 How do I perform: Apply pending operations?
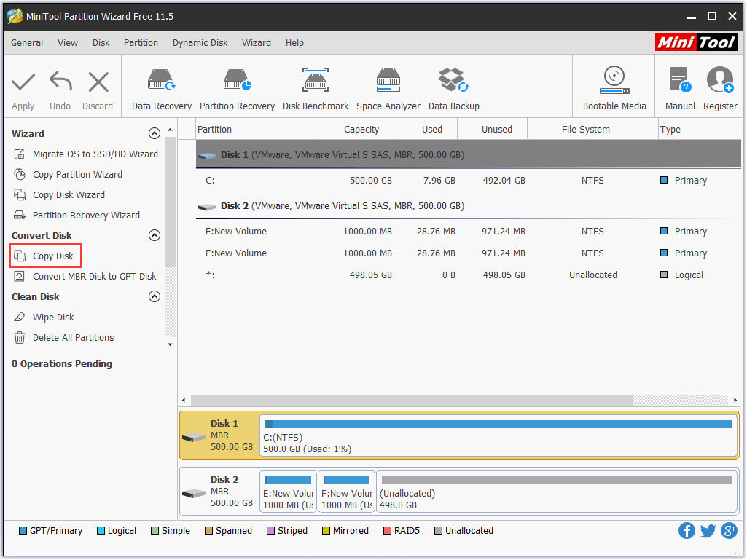[23, 86]
